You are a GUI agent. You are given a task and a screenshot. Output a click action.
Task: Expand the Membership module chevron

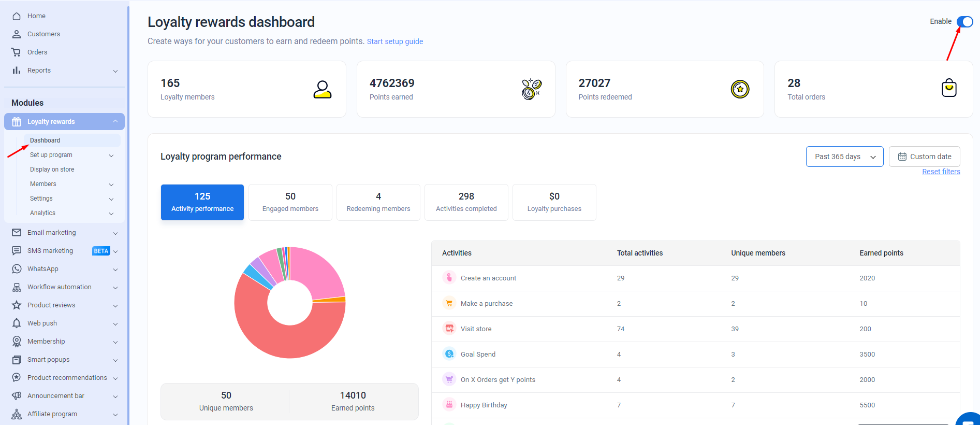(115, 342)
